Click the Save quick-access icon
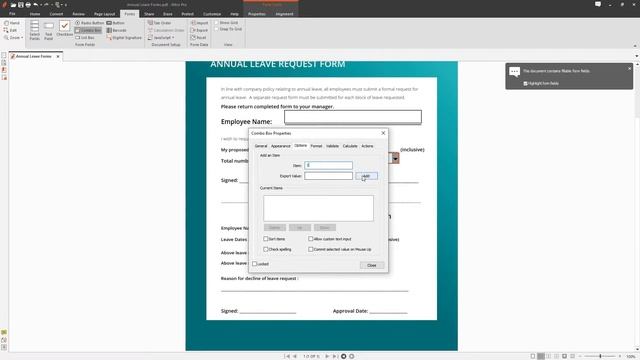 20,5
